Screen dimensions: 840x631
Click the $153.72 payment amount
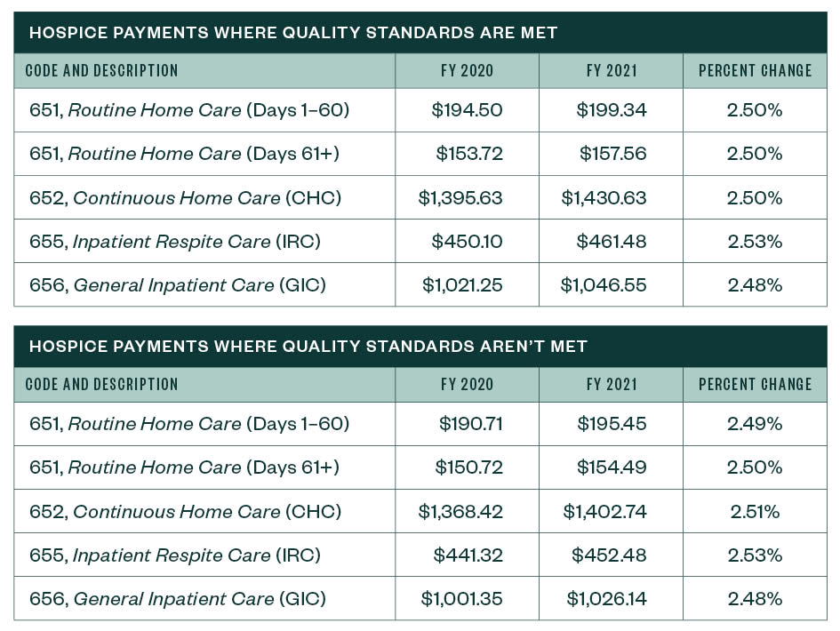point(469,154)
